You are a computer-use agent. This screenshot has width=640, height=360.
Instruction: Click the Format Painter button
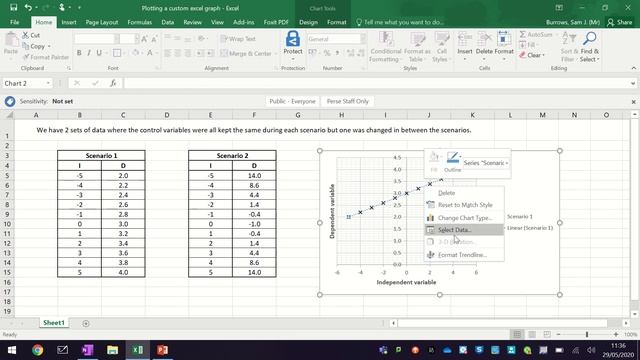(x=46, y=57)
